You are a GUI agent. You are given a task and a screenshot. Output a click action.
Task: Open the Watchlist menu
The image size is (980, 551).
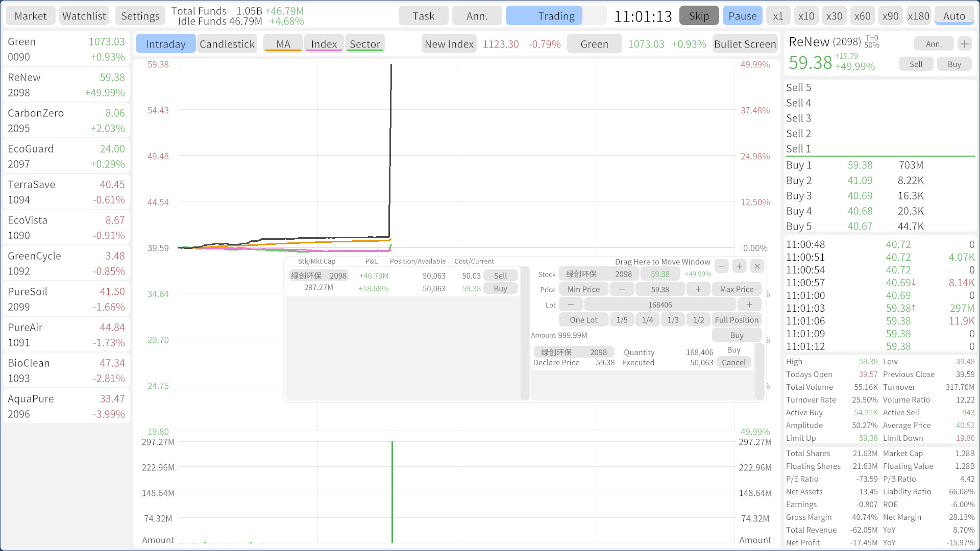[x=84, y=15]
